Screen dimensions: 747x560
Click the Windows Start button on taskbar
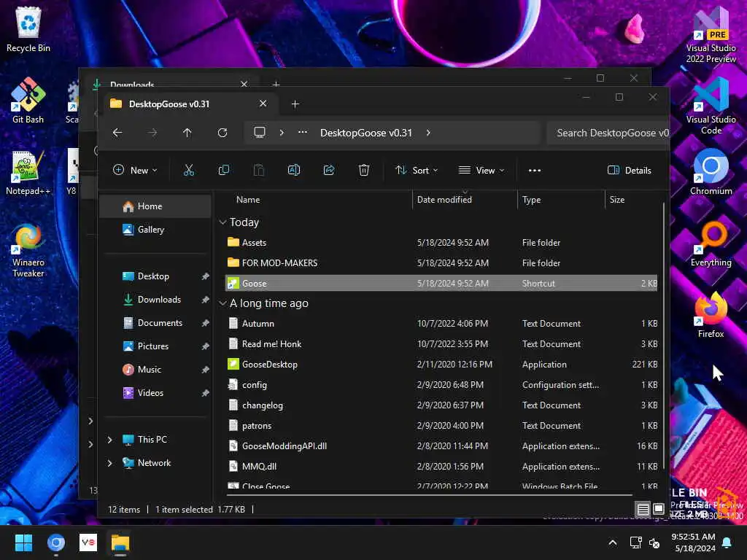[x=23, y=542]
